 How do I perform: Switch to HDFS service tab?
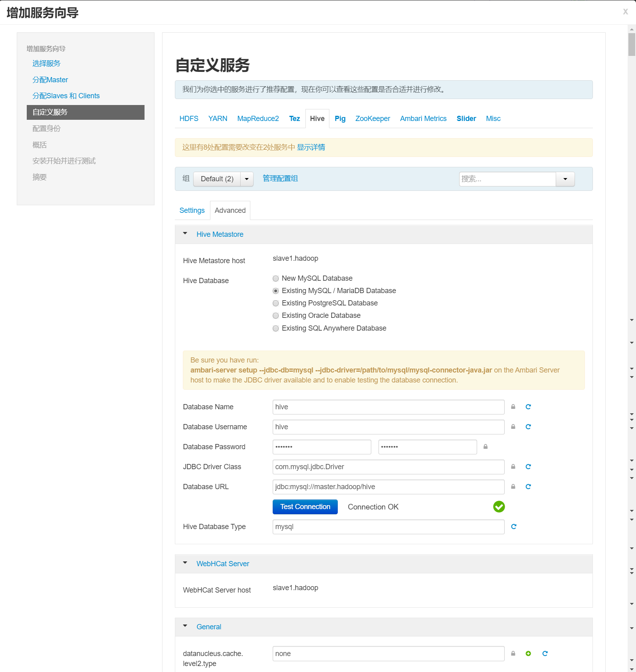(x=189, y=119)
